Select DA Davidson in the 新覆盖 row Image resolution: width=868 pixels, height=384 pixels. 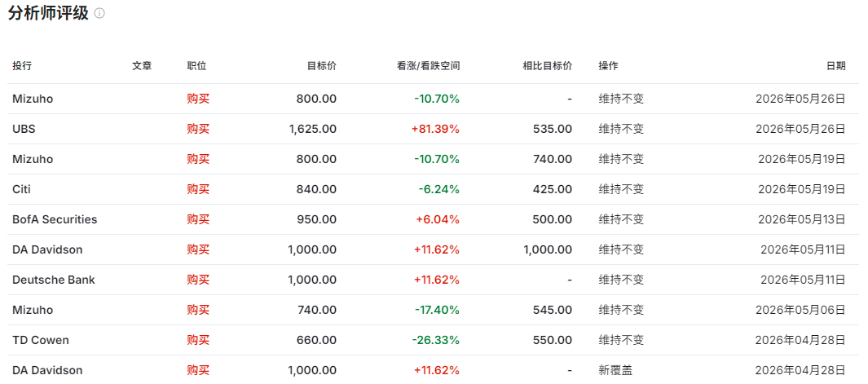[47, 369]
